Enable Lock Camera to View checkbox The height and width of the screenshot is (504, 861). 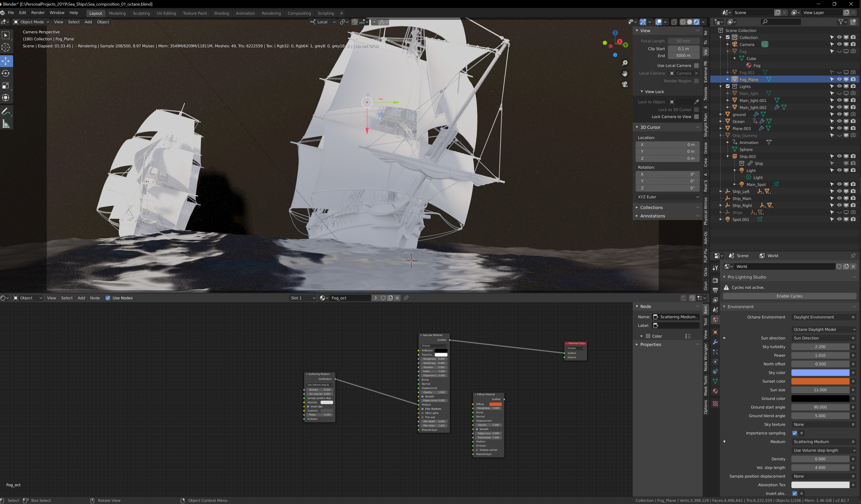pos(696,117)
